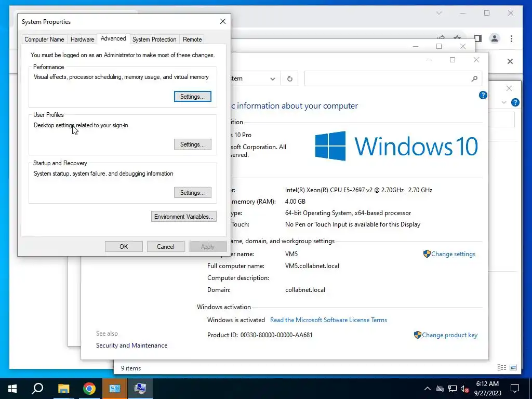Close panel with X below Chrome toolbar
Image resolution: width=532 pixels, height=399 pixels.
click(510, 61)
